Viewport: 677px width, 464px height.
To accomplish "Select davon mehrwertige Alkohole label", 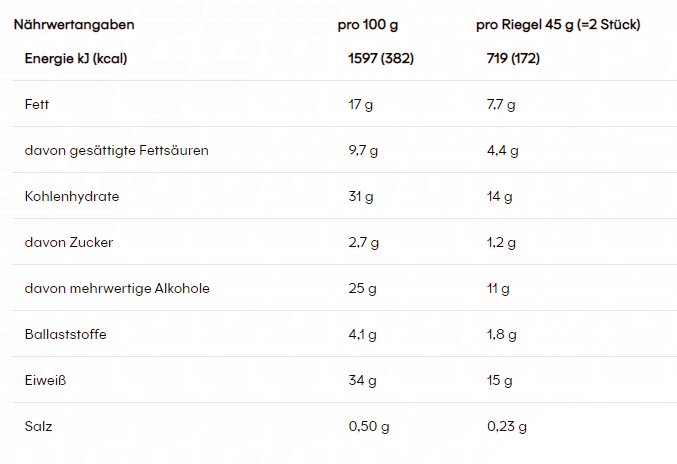I will tap(117, 288).
